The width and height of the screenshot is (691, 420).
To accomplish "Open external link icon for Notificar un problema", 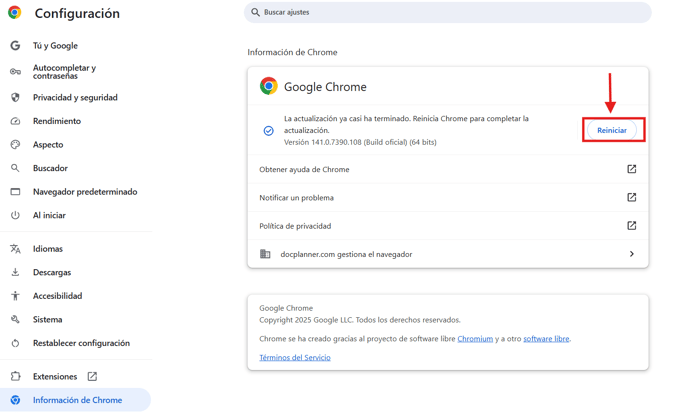I will [631, 198].
